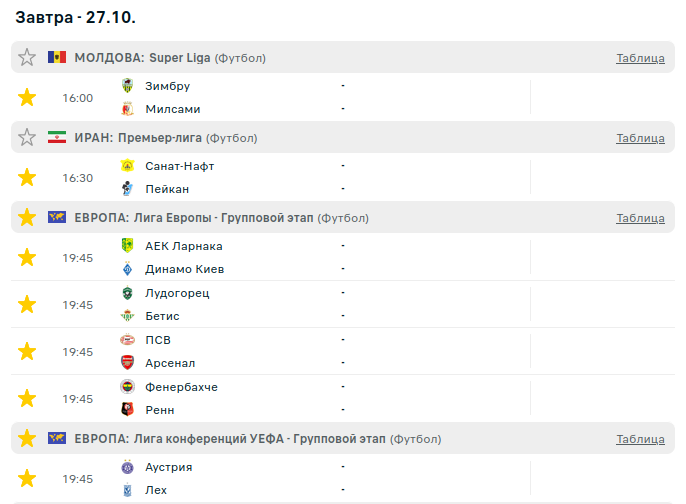Click the Zimbru team crest
686x504 pixels.
(127, 86)
